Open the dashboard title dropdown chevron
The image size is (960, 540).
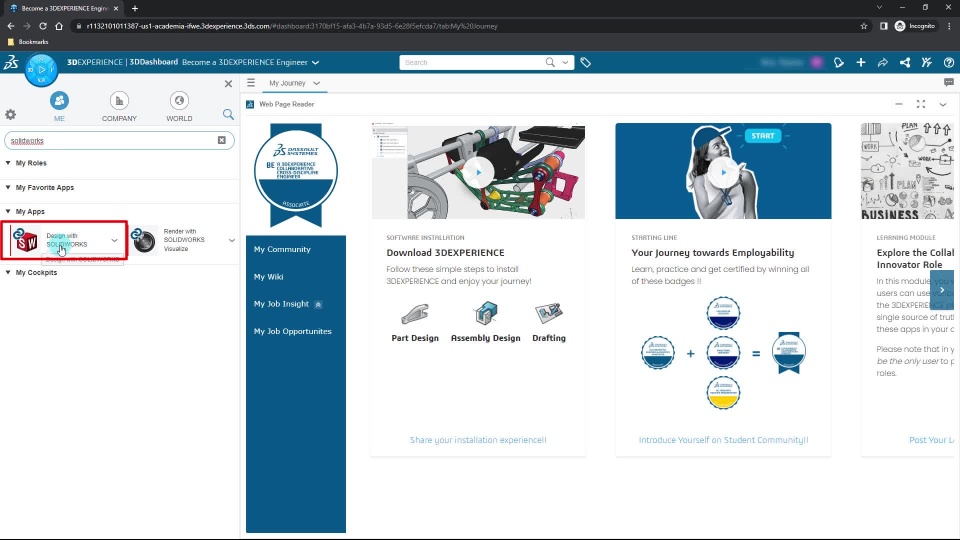click(x=315, y=62)
